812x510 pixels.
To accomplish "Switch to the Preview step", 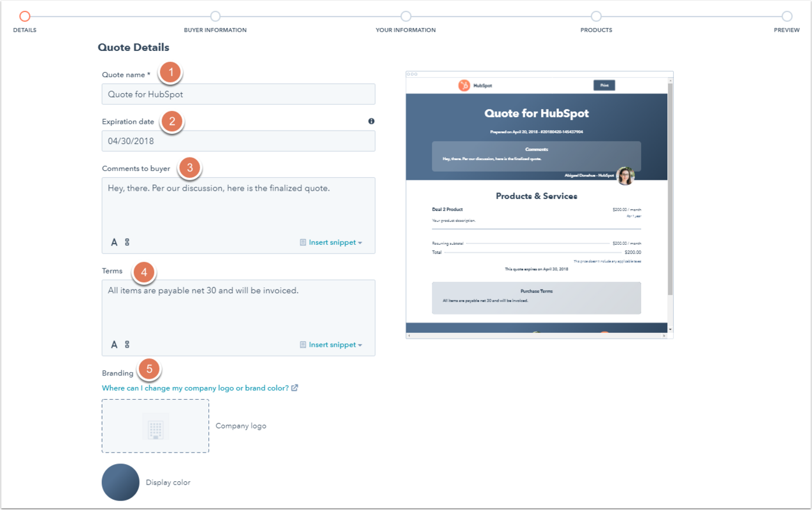I will coord(787,17).
